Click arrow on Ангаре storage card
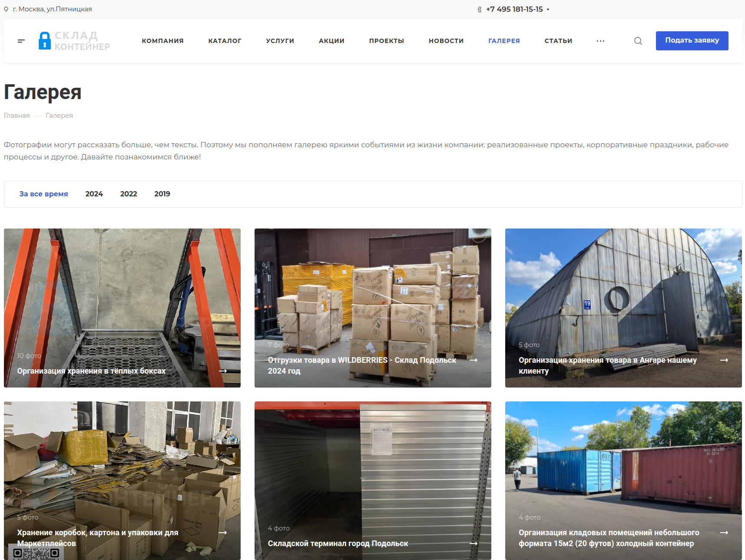745x560 pixels. click(724, 360)
